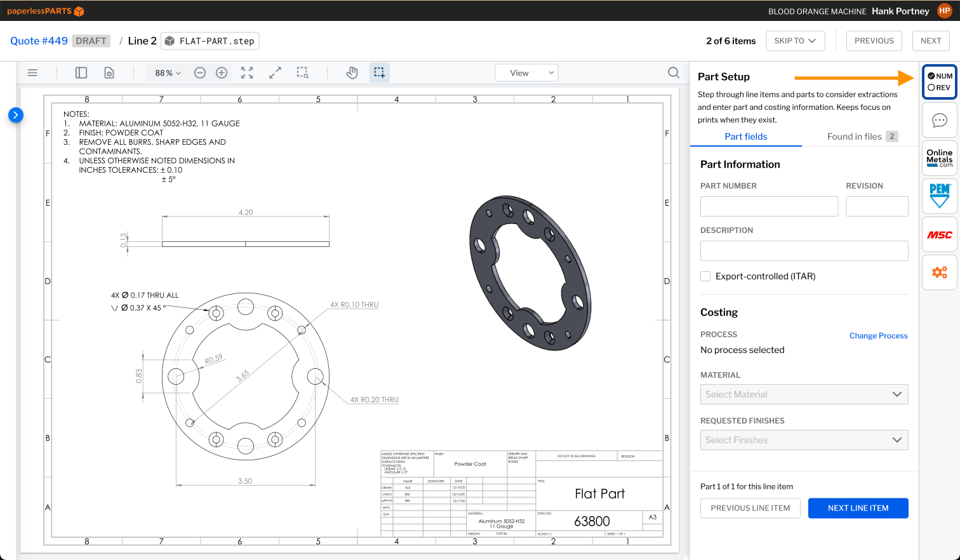Expand viewer to full width icon
Image resolution: width=960 pixels, height=560 pixels.
click(275, 73)
